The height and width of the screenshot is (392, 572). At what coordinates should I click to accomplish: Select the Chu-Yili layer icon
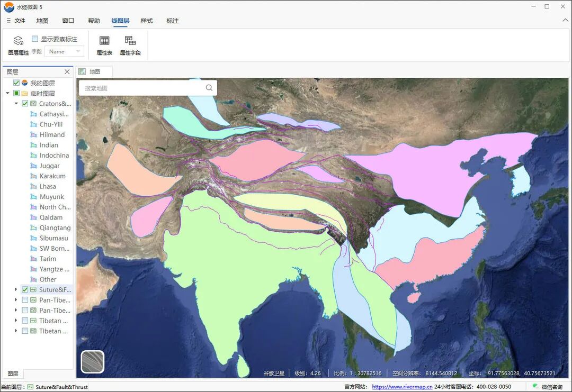[x=33, y=124]
